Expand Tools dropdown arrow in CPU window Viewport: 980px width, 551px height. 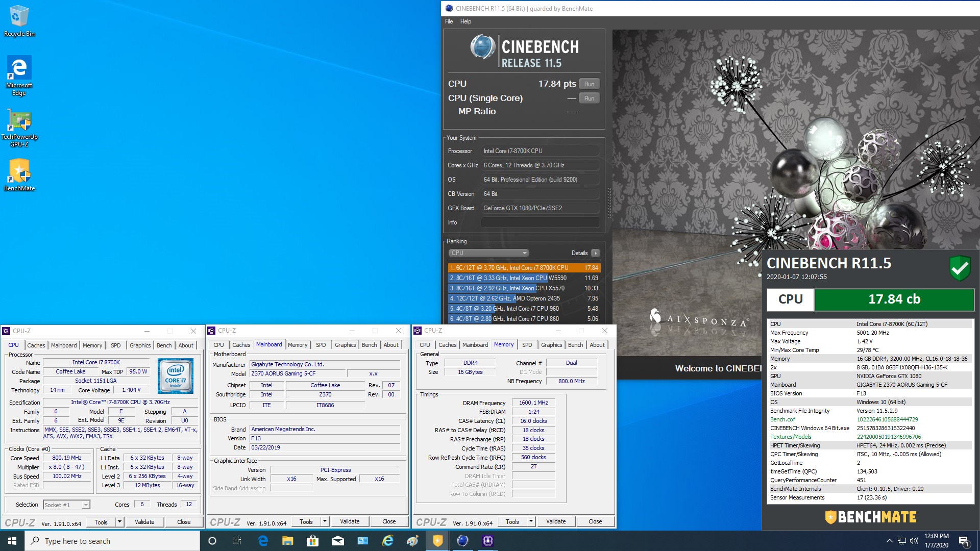pos(119,522)
